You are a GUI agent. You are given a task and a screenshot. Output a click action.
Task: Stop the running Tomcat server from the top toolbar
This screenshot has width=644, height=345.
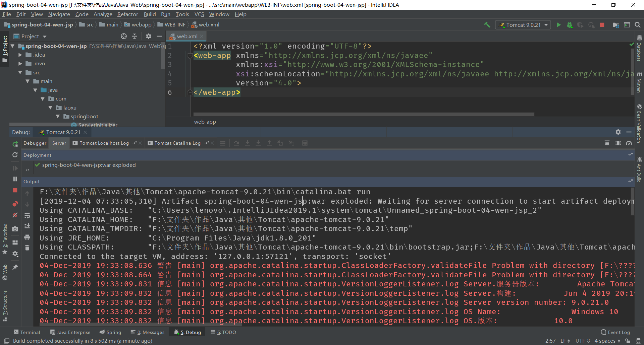[x=602, y=25]
